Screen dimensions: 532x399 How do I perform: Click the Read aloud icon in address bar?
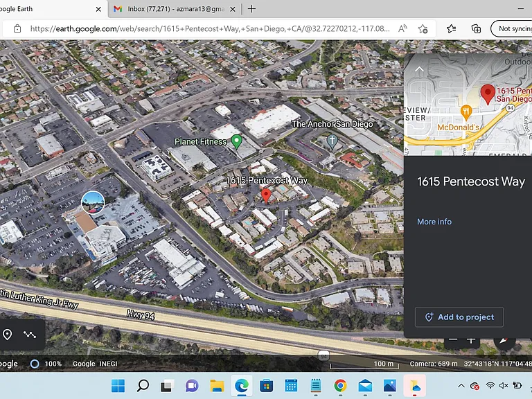pos(402,29)
